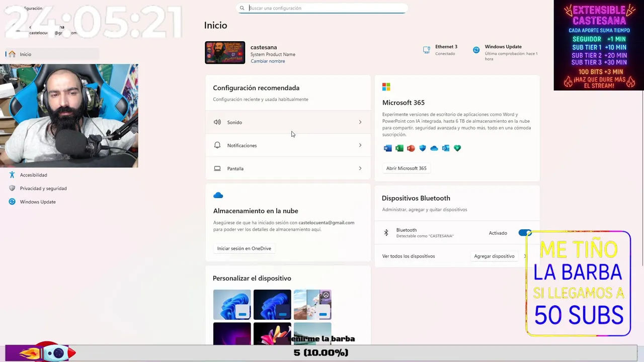Focus the 'Buscar una configuración' search field
644x362 pixels.
click(x=322, y=8)
